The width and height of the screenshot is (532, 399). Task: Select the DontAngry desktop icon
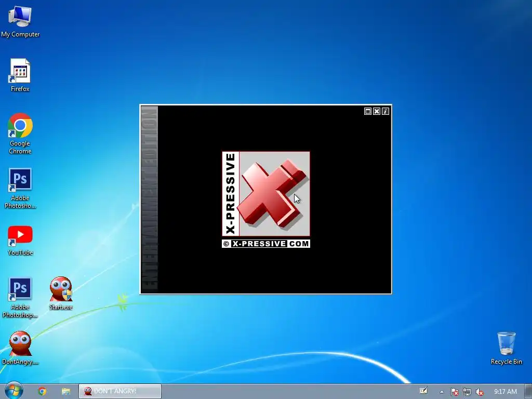point(20,348)
